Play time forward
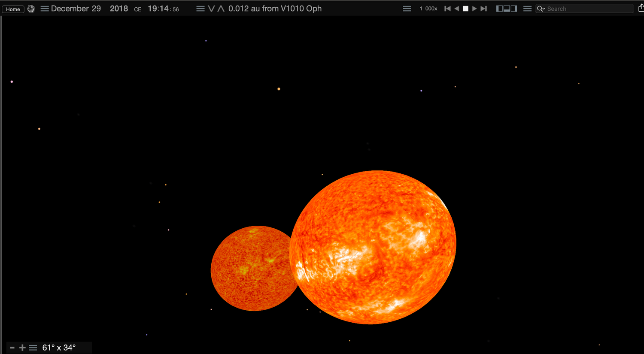644x354 pixels. point(474,8)
